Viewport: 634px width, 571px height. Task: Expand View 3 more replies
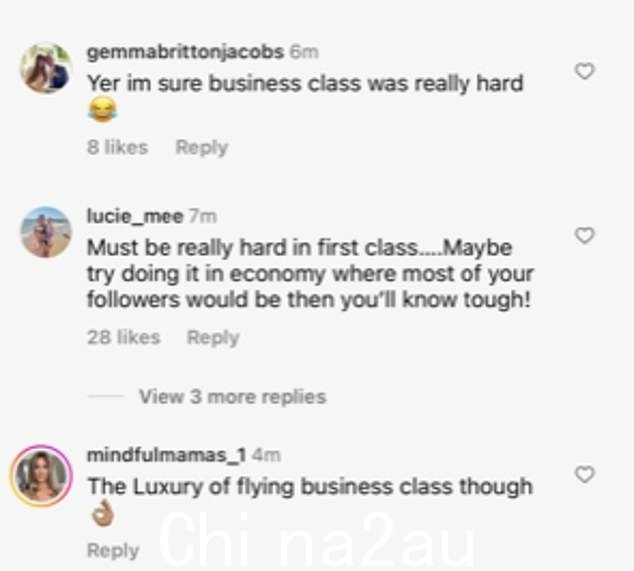click(232, 397)
